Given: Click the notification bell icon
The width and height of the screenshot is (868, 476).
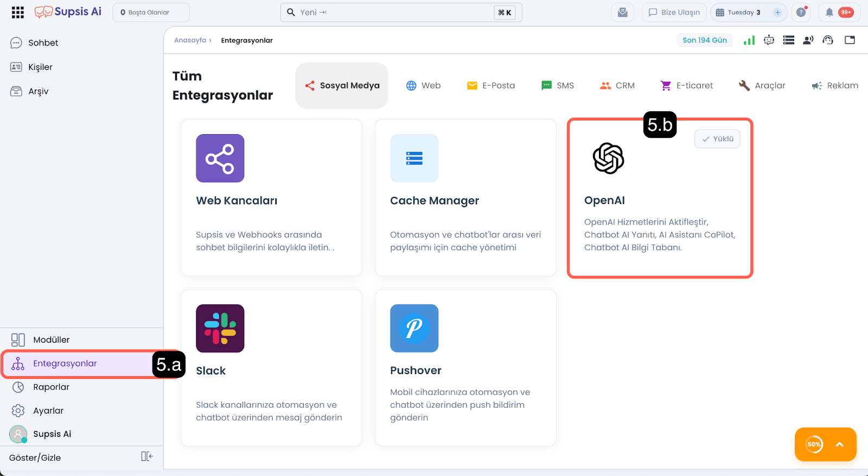Looking at the screenshot, I should (x=829, y=12).
